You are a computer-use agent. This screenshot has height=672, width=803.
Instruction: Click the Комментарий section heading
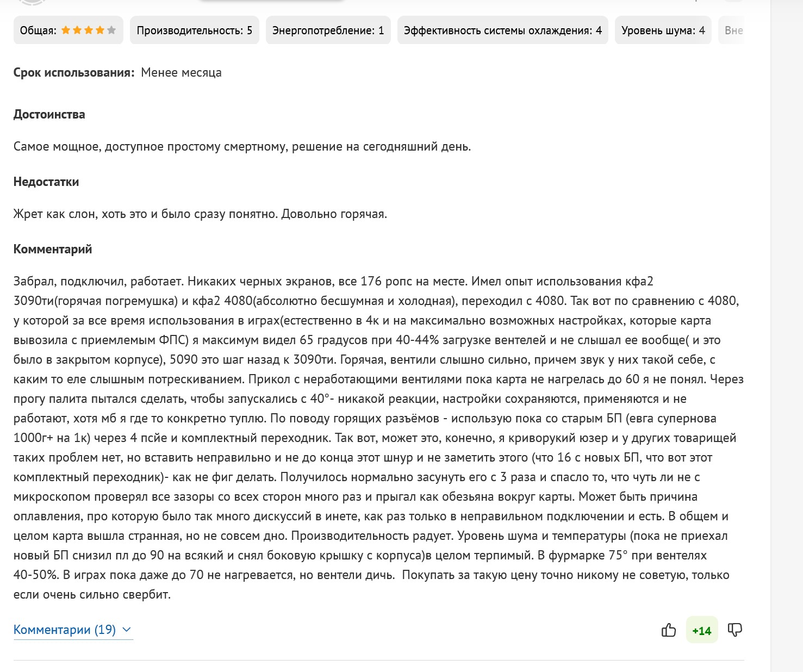[x=53, y=249]
